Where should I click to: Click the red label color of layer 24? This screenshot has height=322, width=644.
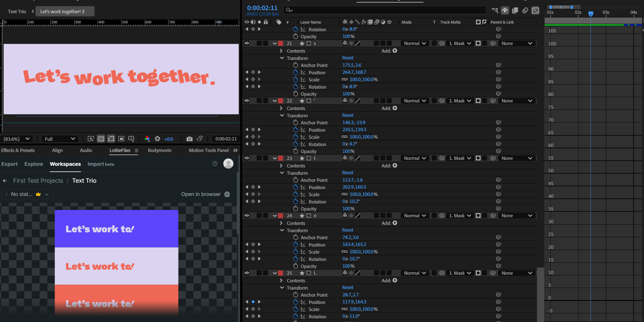(x=280, y=216)
